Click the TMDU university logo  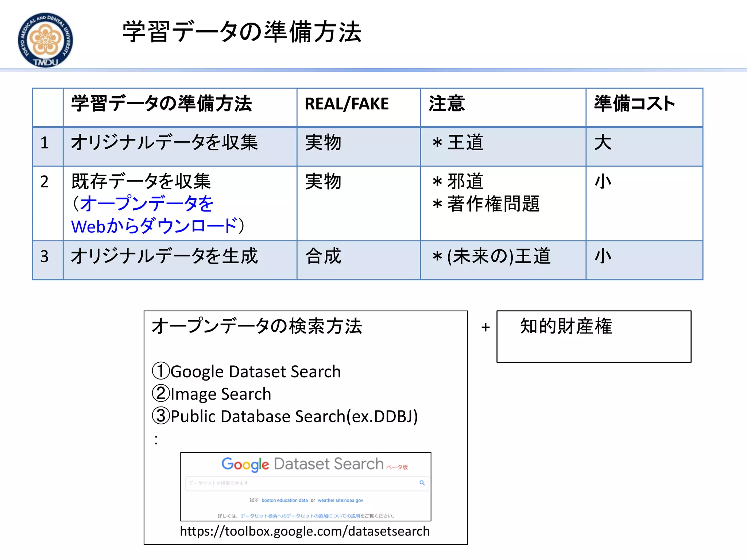point(45,40)
